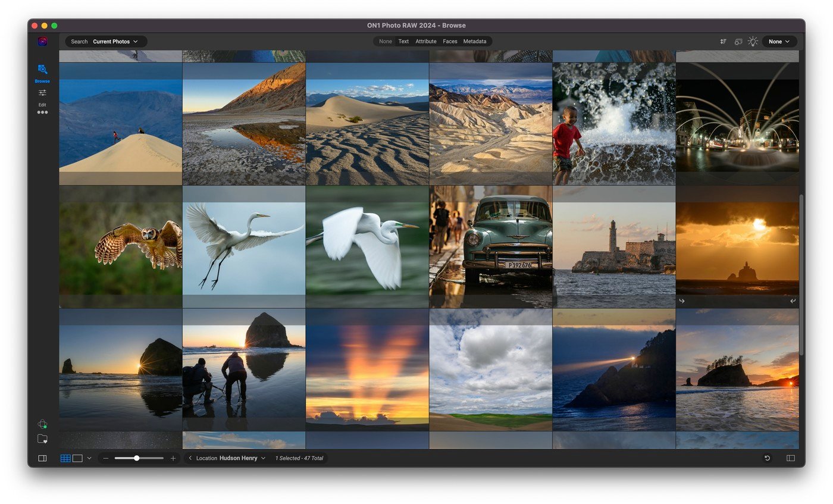Open the sort order icon

pos(723,42)
